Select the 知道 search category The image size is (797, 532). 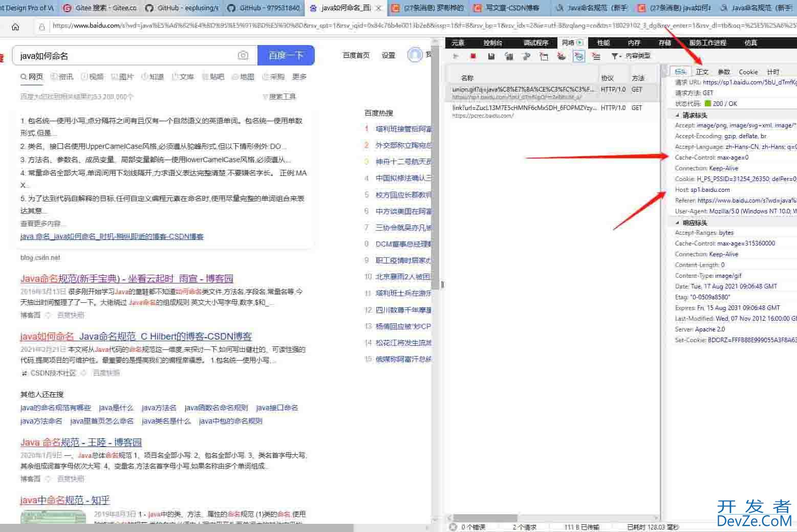153,77
